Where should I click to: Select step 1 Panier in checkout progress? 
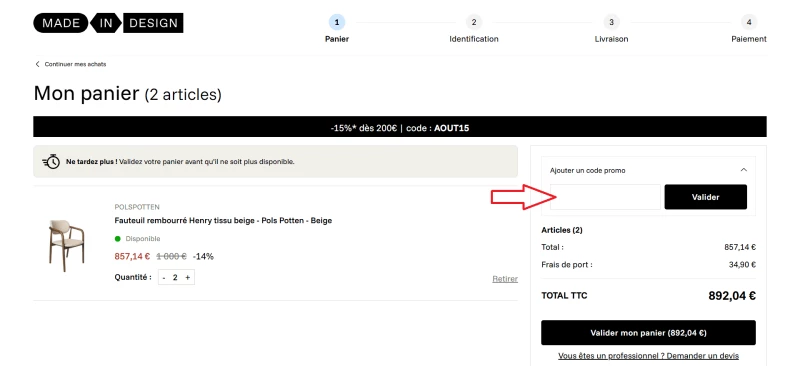(337, 29)
